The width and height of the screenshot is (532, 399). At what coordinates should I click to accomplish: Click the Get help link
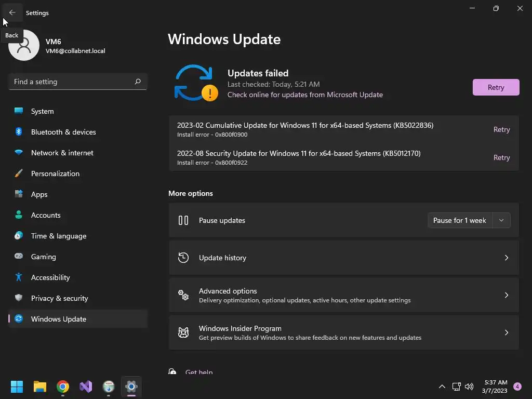tap(199, 372)
